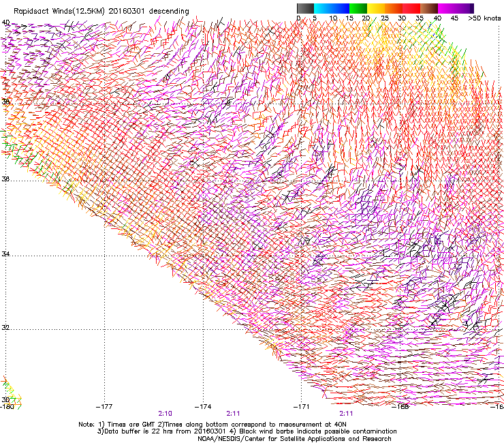Viewport: 504px width, 443px height.
Task: Click the legend label '30'
Action: click(402, 18)
